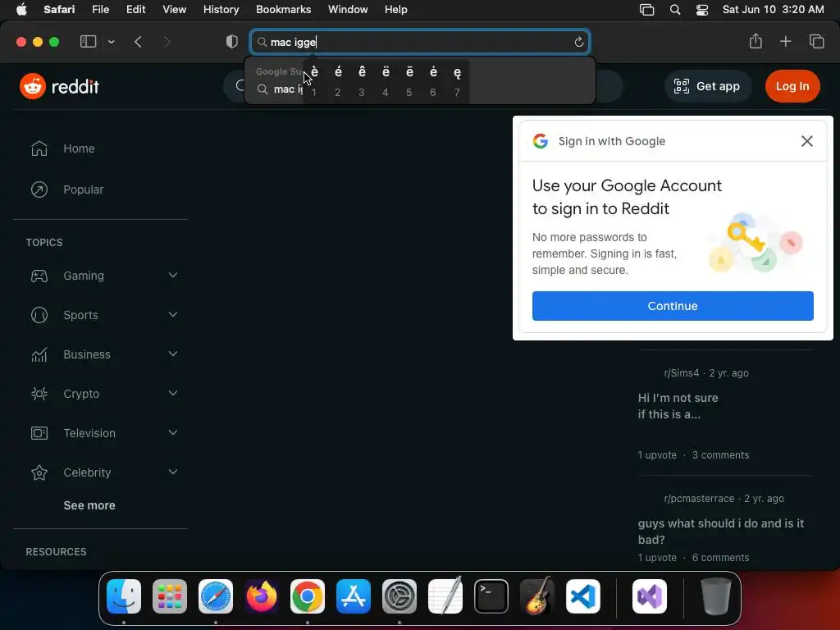This screenshot has height=630, width=840.
Task: Click the Business chart icon
Action: [x=39, y=354]
